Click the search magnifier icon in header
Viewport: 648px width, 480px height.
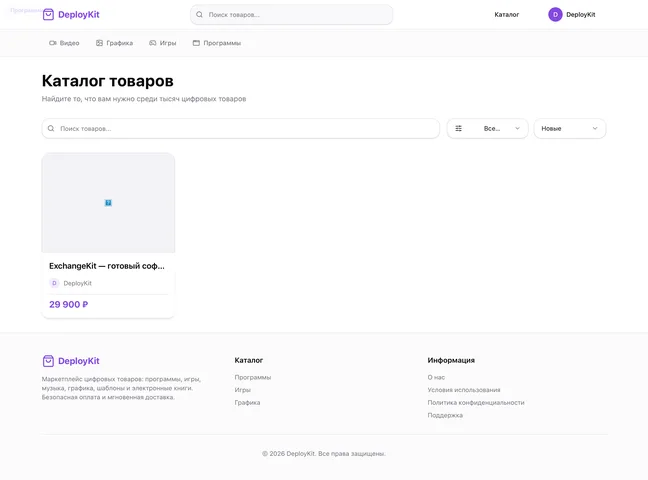click(x=199, y=14)
